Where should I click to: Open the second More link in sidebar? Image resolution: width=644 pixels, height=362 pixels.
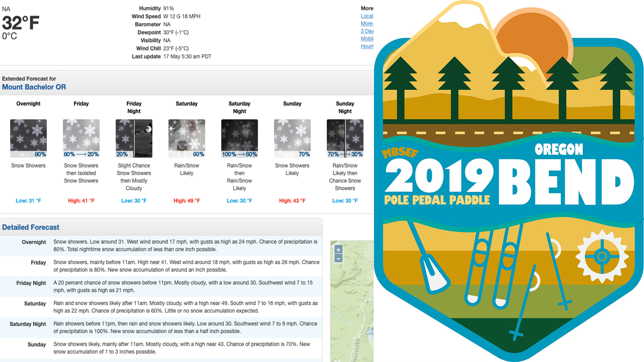(367, 23)
